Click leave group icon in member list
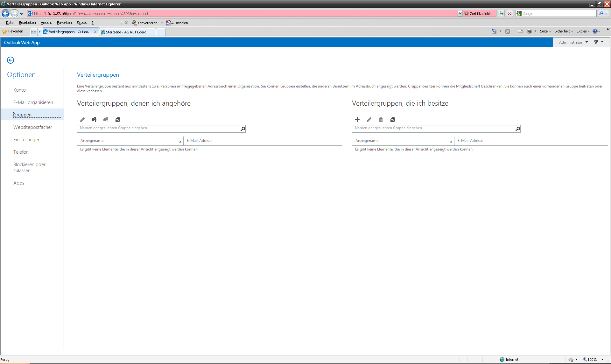Screen dimensions: 611x364 [106, 120]
